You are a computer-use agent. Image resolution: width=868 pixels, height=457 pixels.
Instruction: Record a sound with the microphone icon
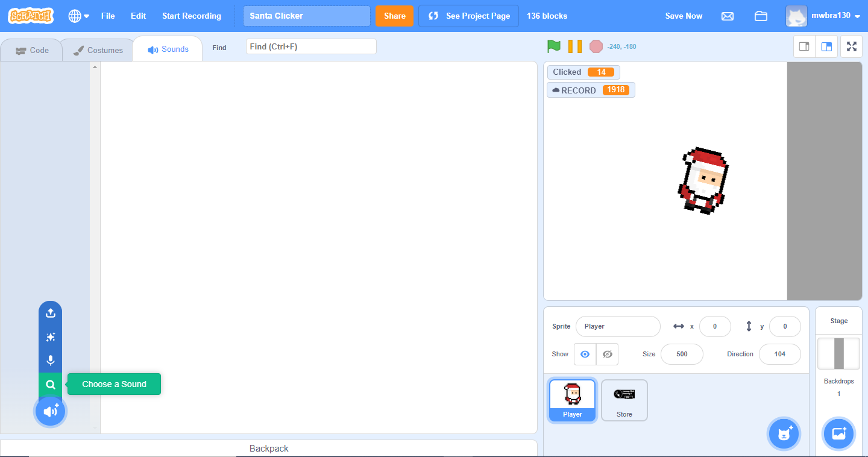pos(51,361)
